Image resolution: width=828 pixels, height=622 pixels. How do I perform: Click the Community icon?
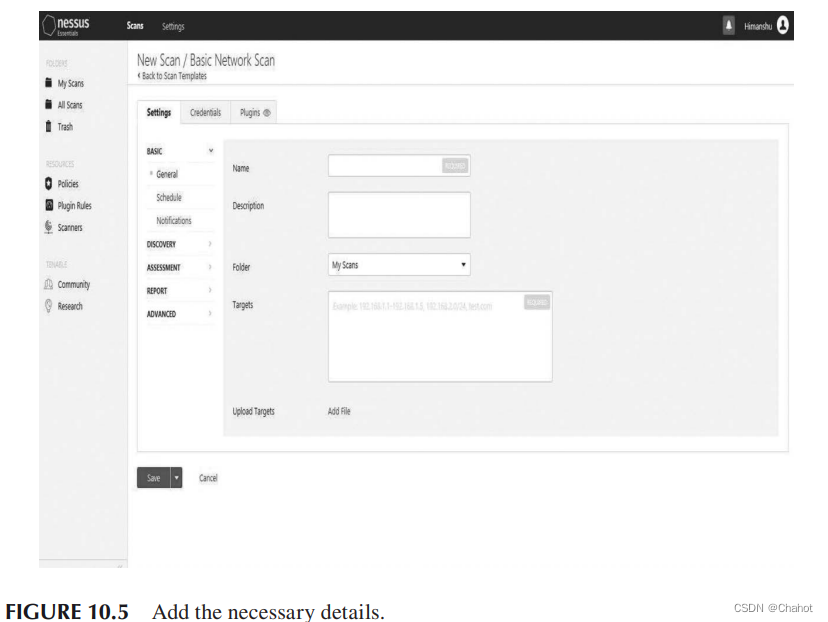[x=49, y=284]
